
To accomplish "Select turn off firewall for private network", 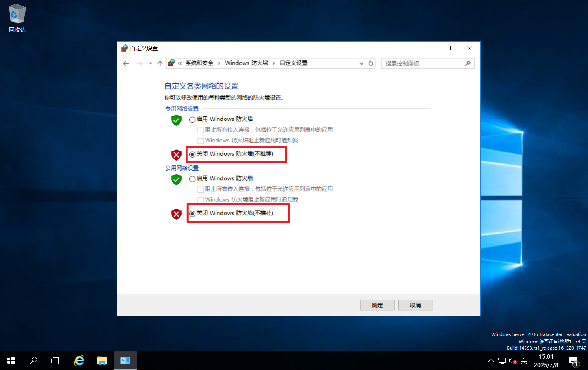I will 192,154.
